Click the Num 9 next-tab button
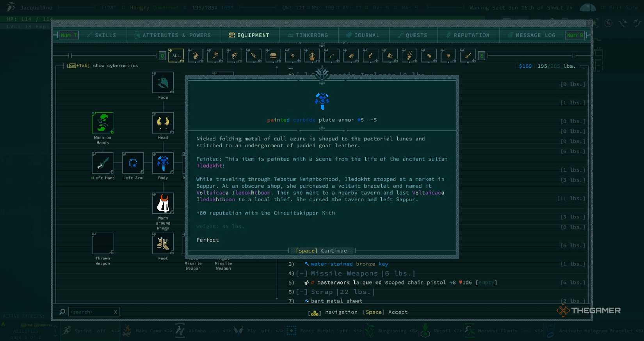The height and width of the screenshot is (341, 644). (575, 35)
